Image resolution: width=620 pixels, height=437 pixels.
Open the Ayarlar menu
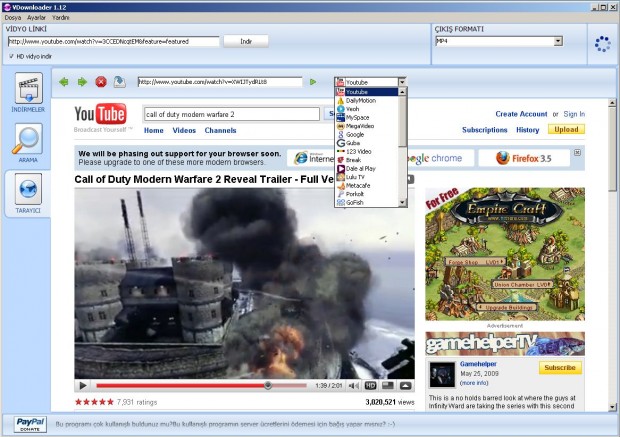[x=36, y=18]
